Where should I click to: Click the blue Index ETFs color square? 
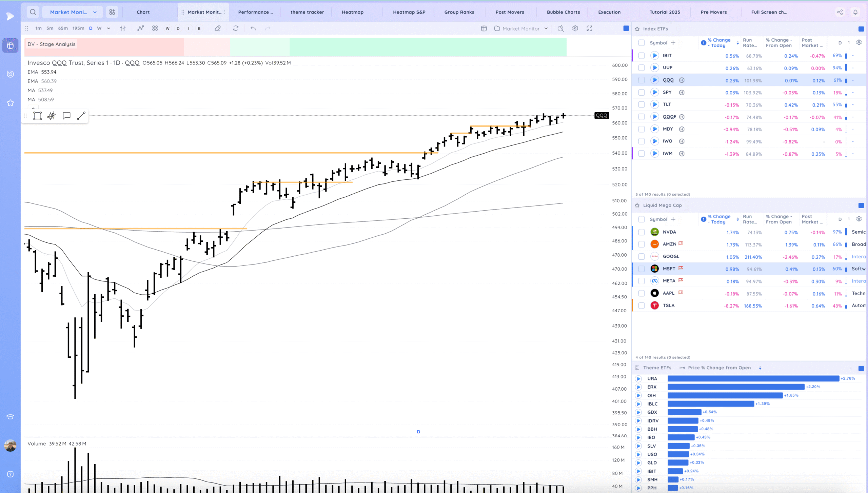coord(861,29)
